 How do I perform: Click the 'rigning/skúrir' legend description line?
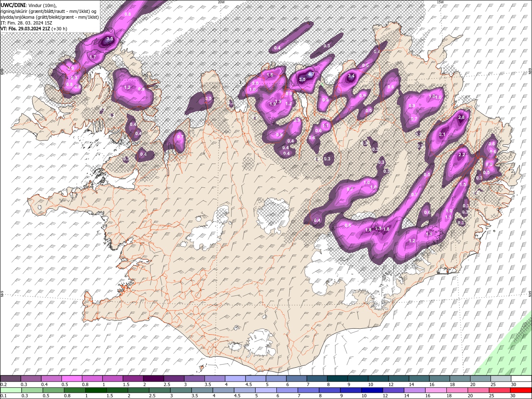click(49, 11)
